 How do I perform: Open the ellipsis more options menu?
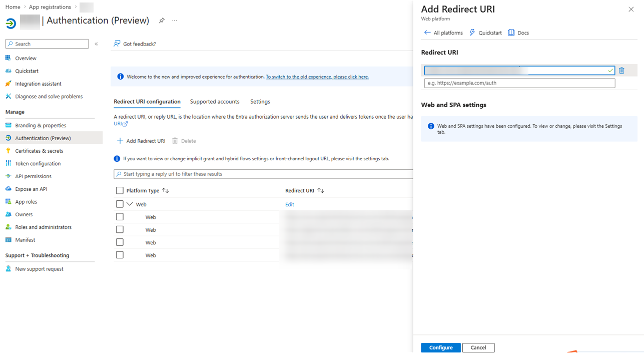point(174,21)
